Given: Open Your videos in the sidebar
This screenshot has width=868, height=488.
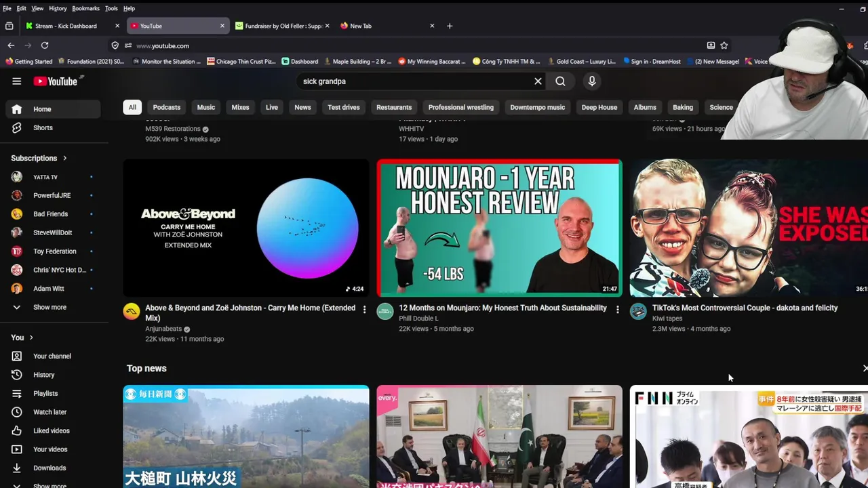Looking at the screenshot, I should (53, 449).
